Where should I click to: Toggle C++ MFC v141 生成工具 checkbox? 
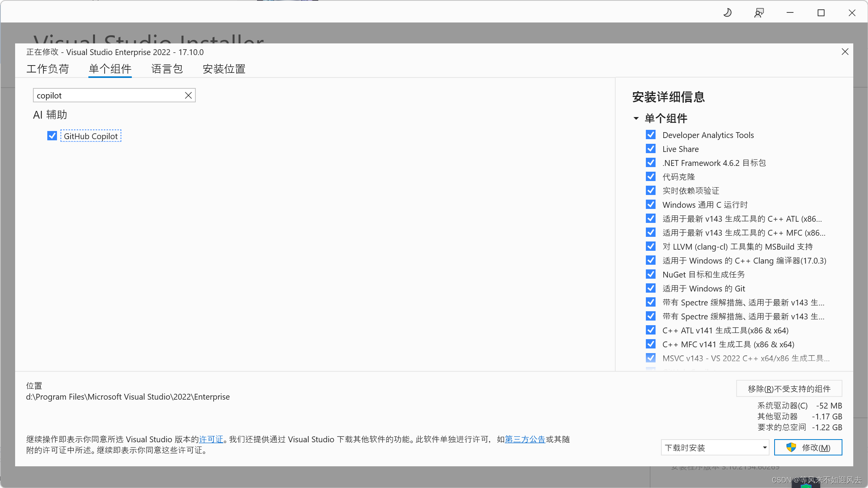pos(651,344)
